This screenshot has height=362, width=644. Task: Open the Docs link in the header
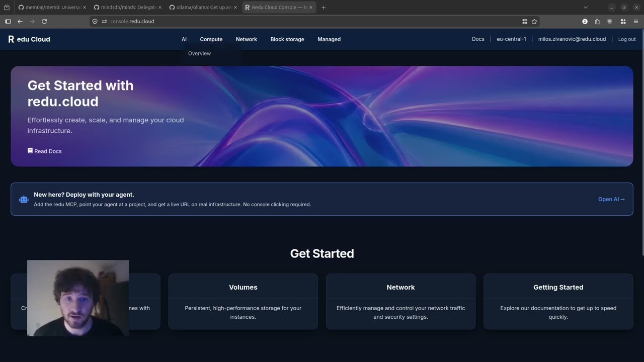[x=478, y=39]
